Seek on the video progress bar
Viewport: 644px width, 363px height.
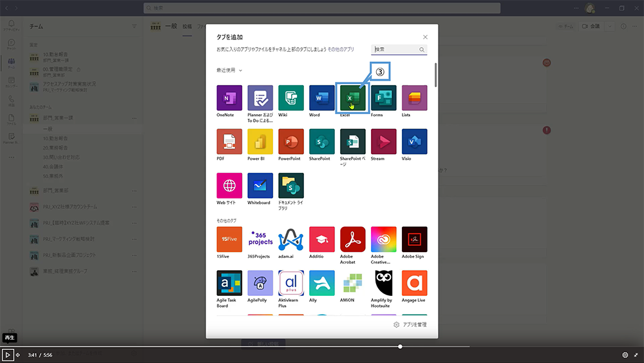pos(322,346)
